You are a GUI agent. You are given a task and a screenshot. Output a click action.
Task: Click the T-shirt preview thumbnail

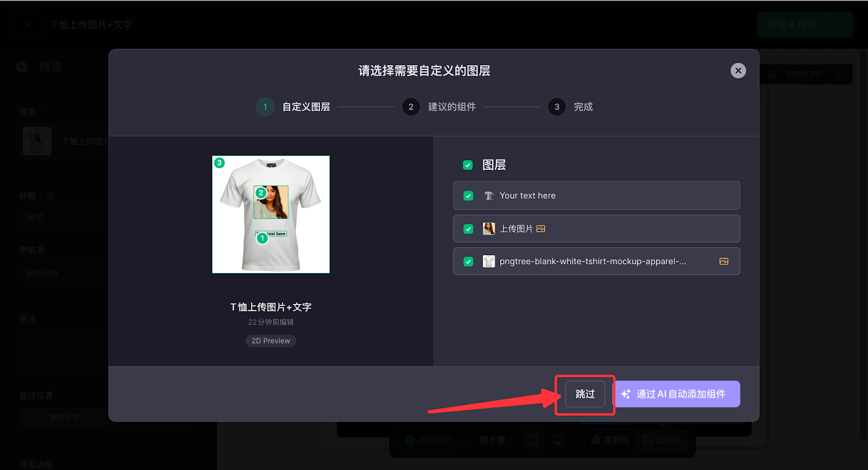point(271,214)
